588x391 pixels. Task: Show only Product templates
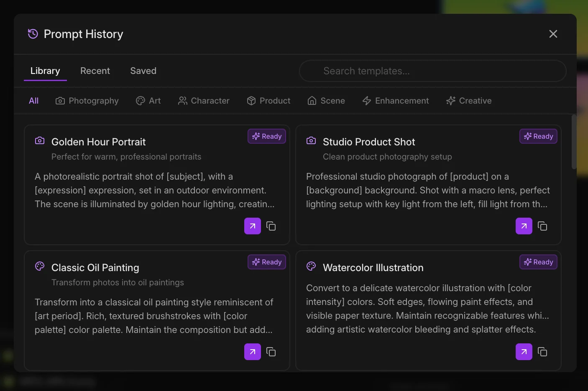(x=268, y=101)
